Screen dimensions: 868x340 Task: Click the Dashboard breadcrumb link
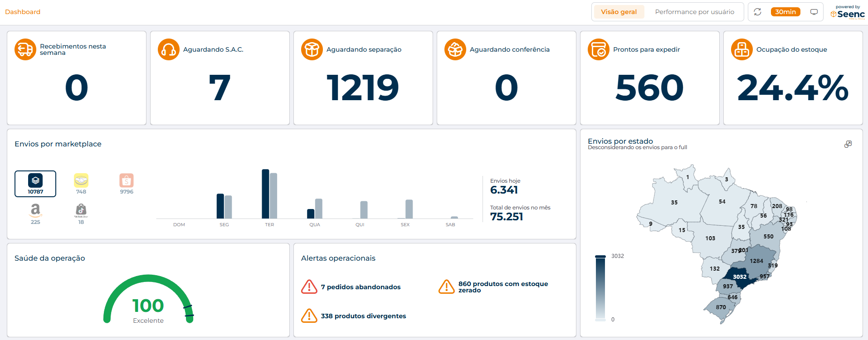click(x=23, y=12)
